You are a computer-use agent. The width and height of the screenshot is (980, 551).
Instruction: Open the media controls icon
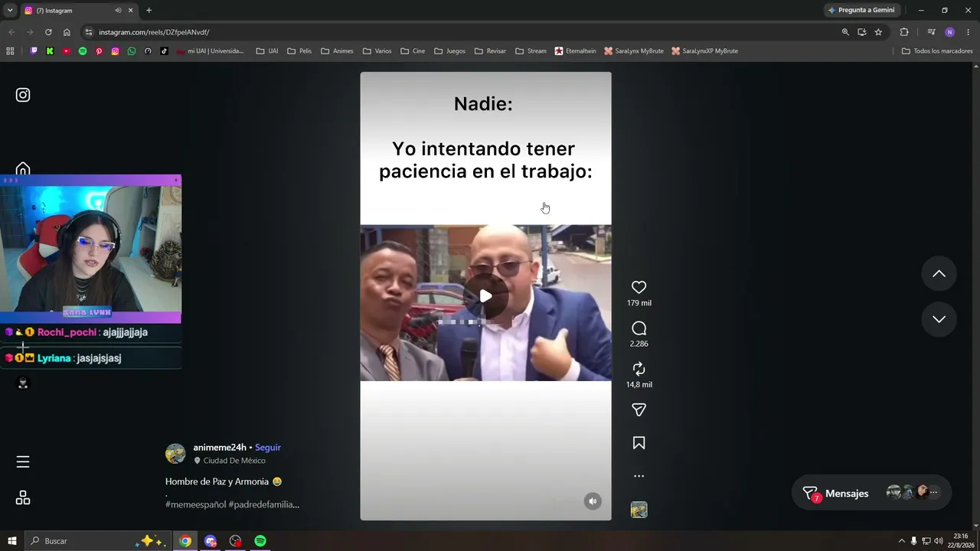coord(931,32)
